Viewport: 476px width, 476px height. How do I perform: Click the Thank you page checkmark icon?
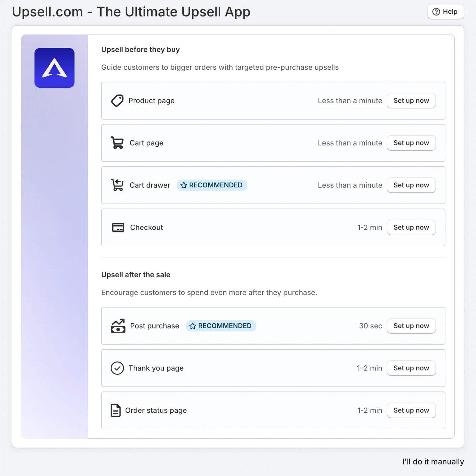coord(117,368)
